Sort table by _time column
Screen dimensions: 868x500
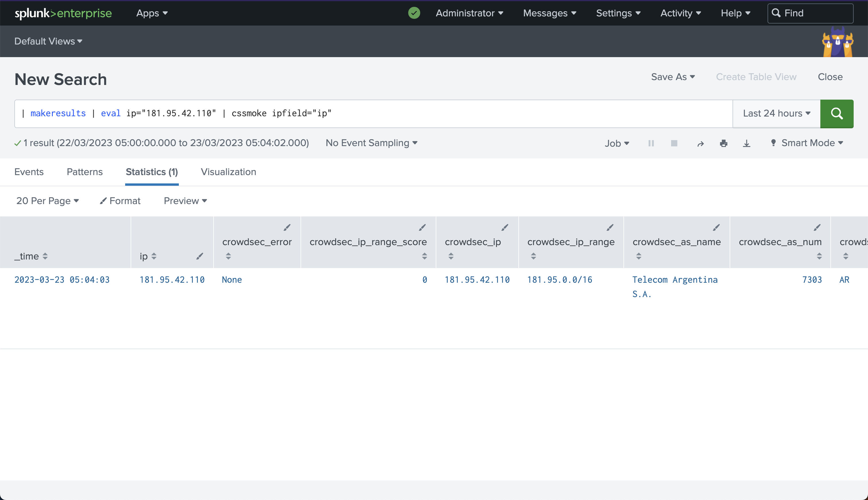tap(31, 256)
